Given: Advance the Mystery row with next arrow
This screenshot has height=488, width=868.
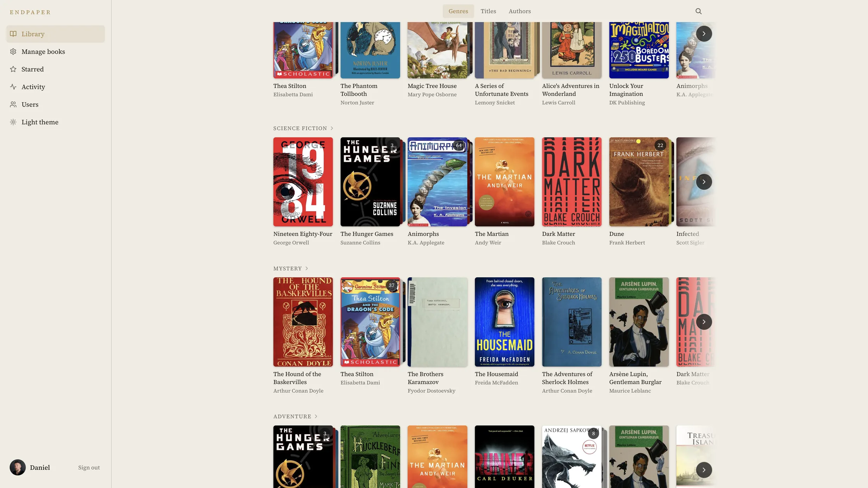Looking at the screenshot, I should click(704, 322).
